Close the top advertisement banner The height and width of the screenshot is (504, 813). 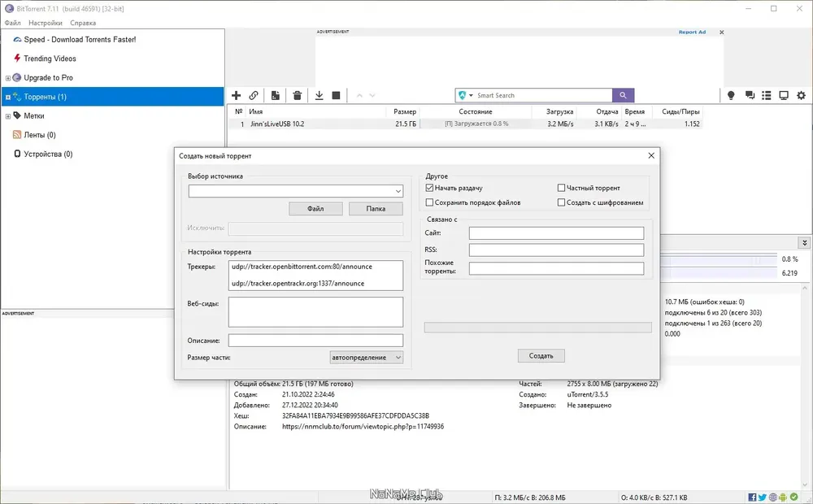[721, 33]
